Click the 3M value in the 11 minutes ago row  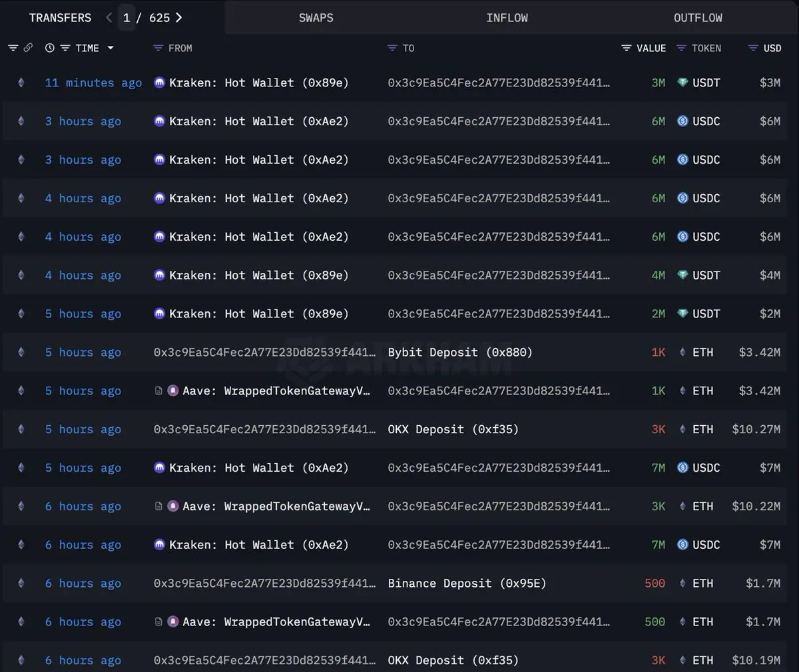(659, 83)
